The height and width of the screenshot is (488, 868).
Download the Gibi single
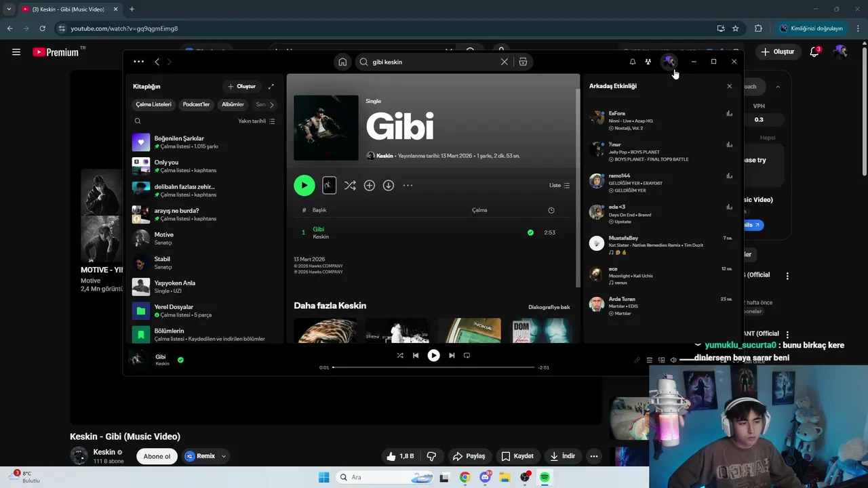(x=389, y=185)
